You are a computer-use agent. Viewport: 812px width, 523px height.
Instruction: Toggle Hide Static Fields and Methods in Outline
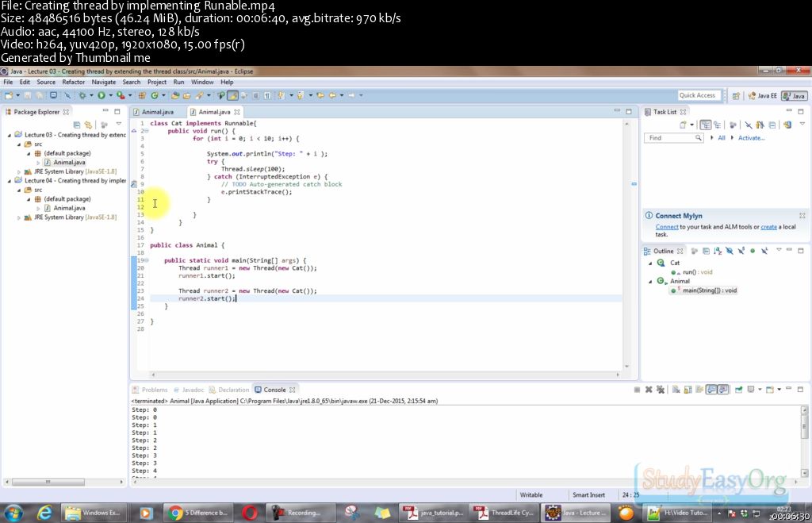[741, 251]
